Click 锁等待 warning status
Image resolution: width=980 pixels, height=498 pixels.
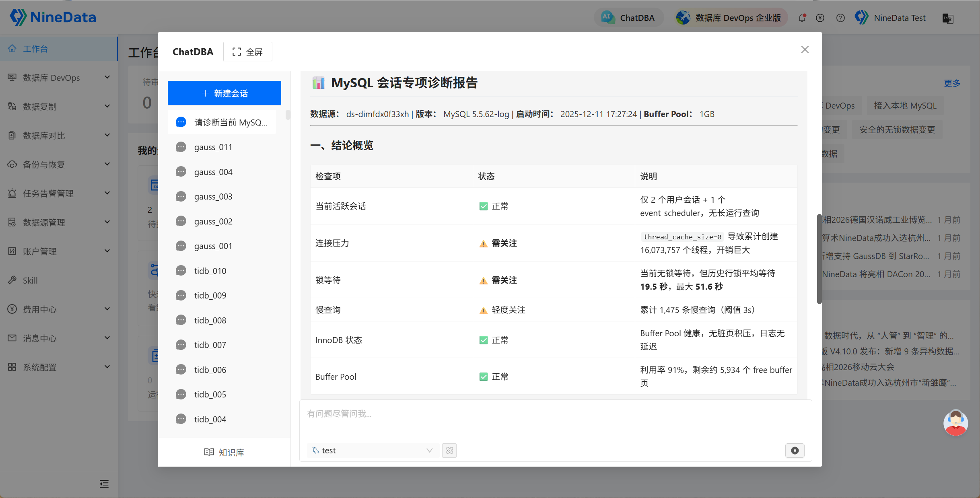pyautogui.click(x=498, y=280)
